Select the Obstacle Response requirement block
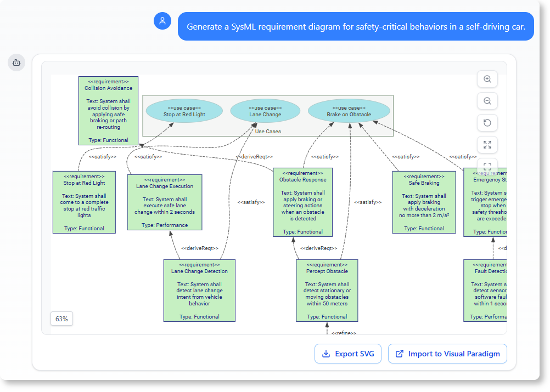The image size is (550, 392). [x=302, y=202]
